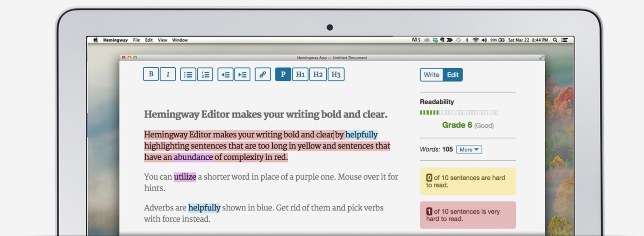Decrease indent with the outdent button

tap(225, 75)
